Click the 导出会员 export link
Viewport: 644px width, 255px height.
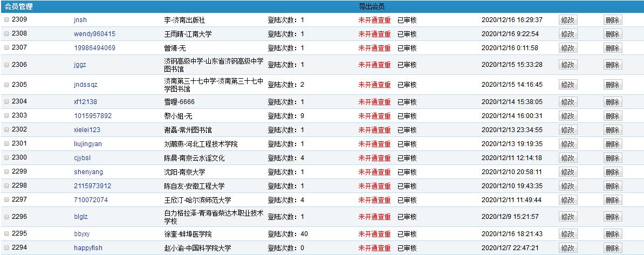click(x=372, y=6)
